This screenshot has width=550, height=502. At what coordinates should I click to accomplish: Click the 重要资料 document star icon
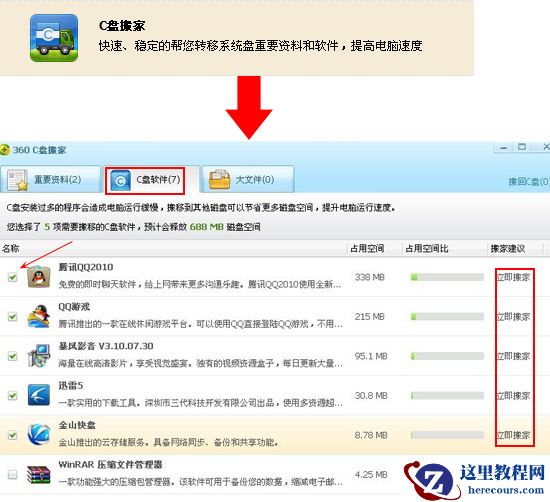pos(18,180)
